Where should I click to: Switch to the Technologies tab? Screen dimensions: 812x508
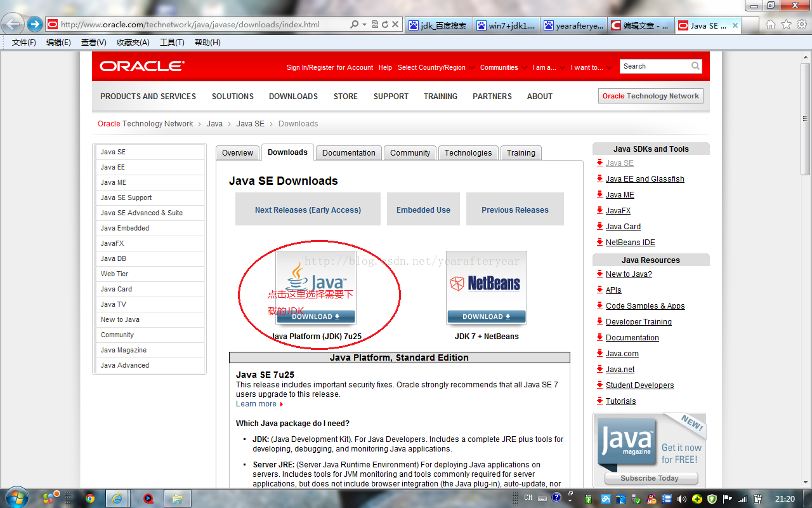468,153
